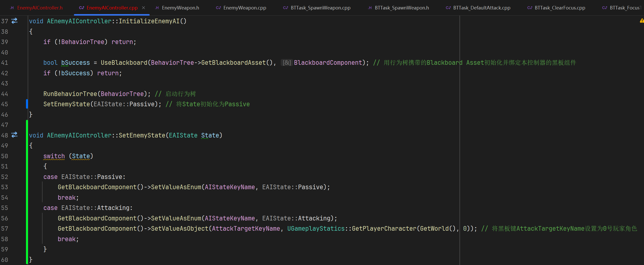Open the warning indicator at the editor's top-right

point(642,21)
